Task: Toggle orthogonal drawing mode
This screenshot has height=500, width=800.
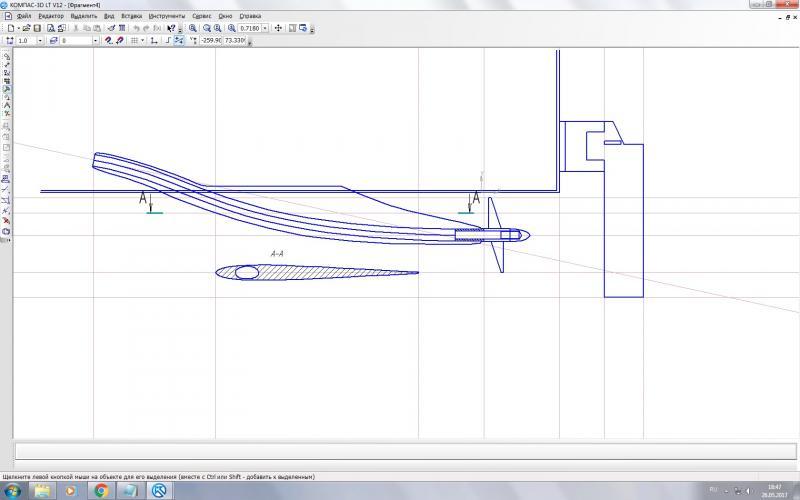Action: (x=153, y=41)
